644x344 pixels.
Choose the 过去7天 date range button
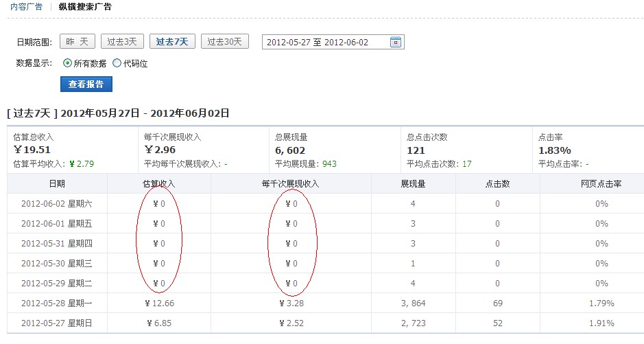coord(172,41)
